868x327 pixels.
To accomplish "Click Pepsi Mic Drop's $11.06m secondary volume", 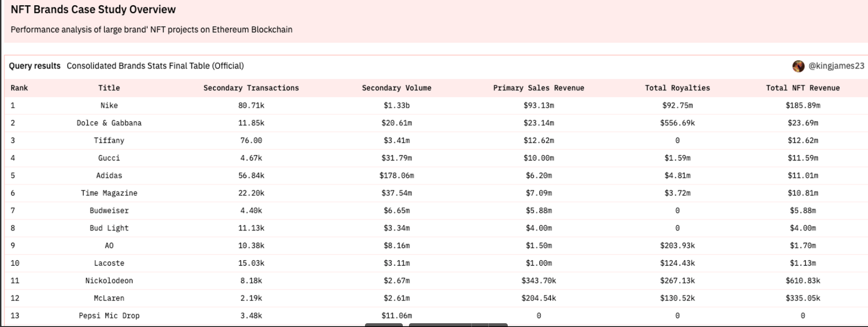I will coord(397,316).
